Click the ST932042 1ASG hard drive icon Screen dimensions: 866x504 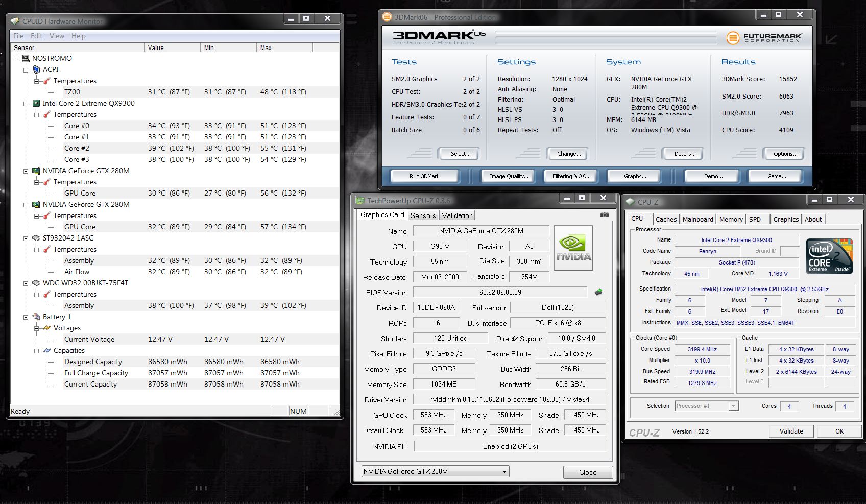coord(36,238)
